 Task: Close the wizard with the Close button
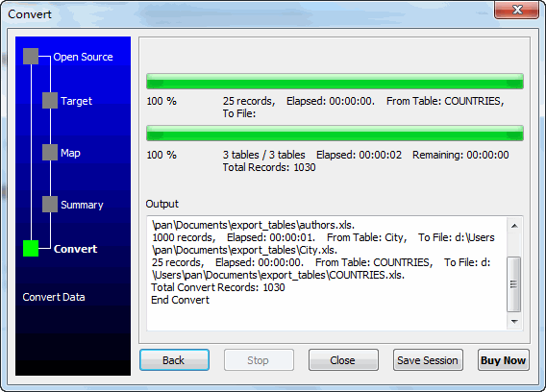point(343,360)
